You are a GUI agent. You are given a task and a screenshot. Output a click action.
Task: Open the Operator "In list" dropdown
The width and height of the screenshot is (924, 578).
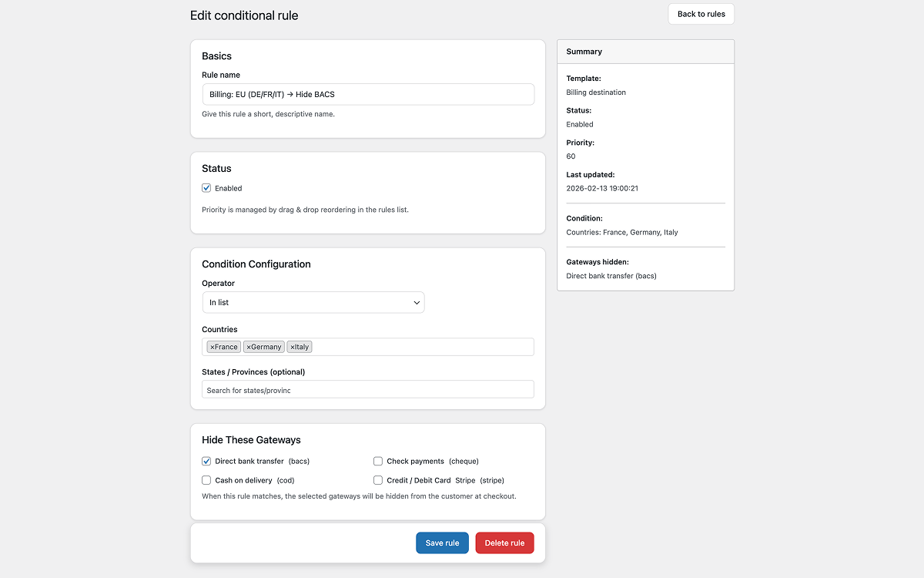[312, 302]
